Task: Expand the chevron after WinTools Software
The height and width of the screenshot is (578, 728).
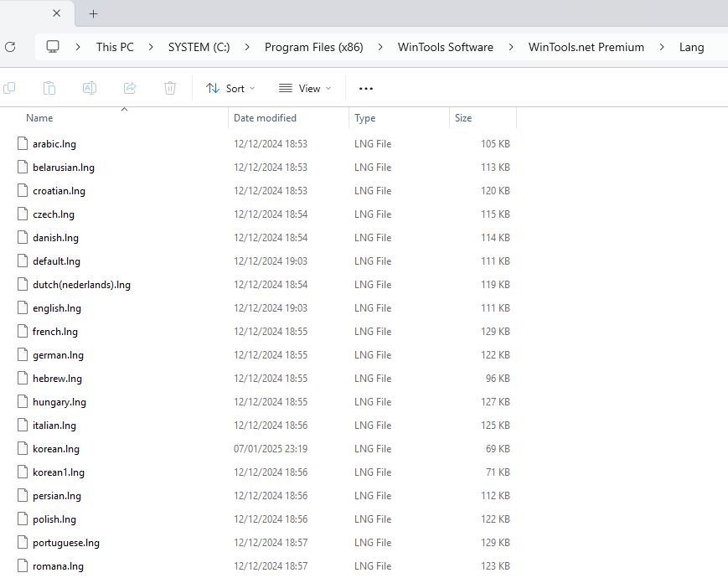Action: (511, 48)
